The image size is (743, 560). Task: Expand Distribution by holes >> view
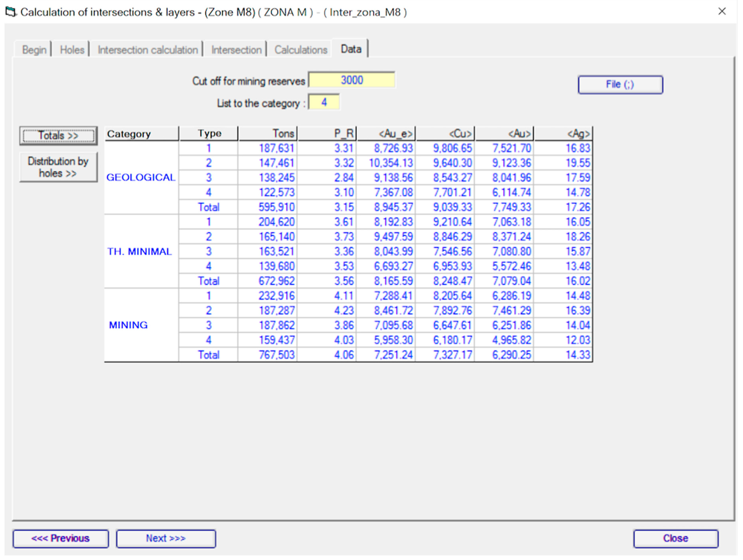[58, 167]
